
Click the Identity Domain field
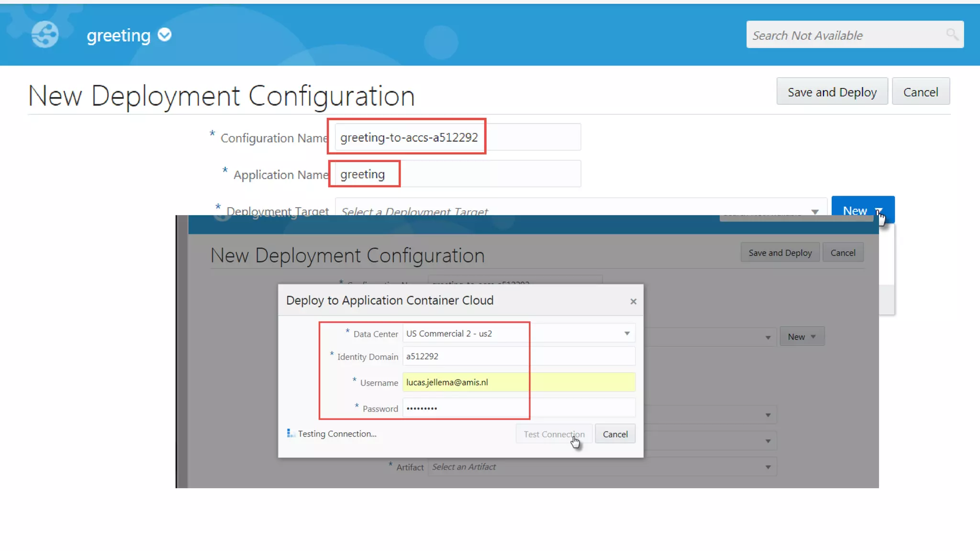pyautogui.click(x=518, y=356)
